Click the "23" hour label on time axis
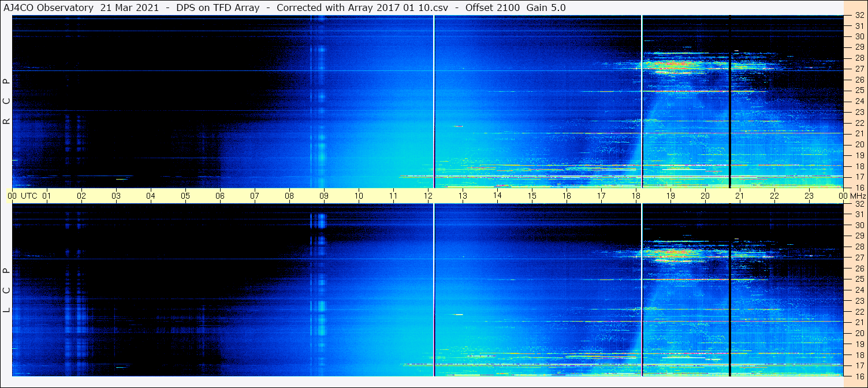Image resolution: width=868 pixels, height=388 pixels. pos(809,196)
